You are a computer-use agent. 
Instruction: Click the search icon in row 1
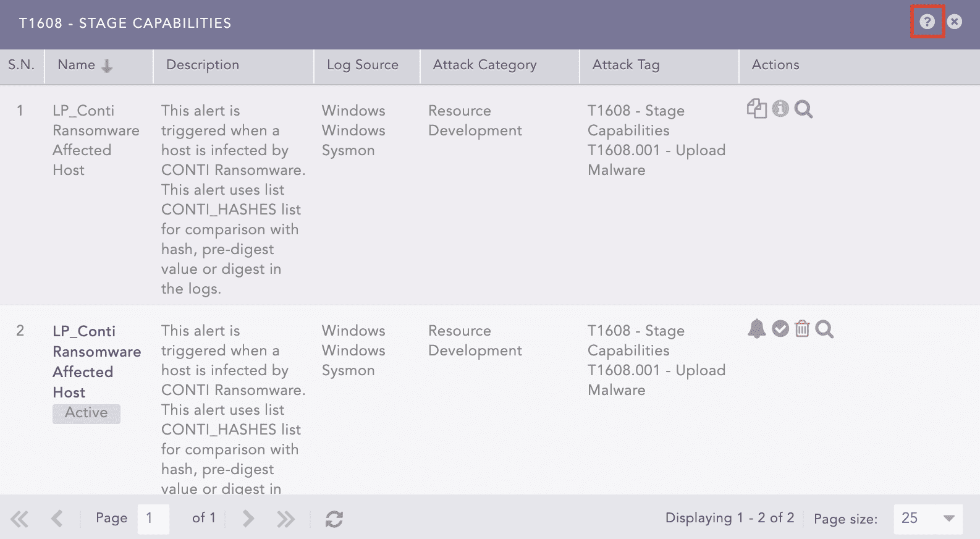[x=803, y=109]
